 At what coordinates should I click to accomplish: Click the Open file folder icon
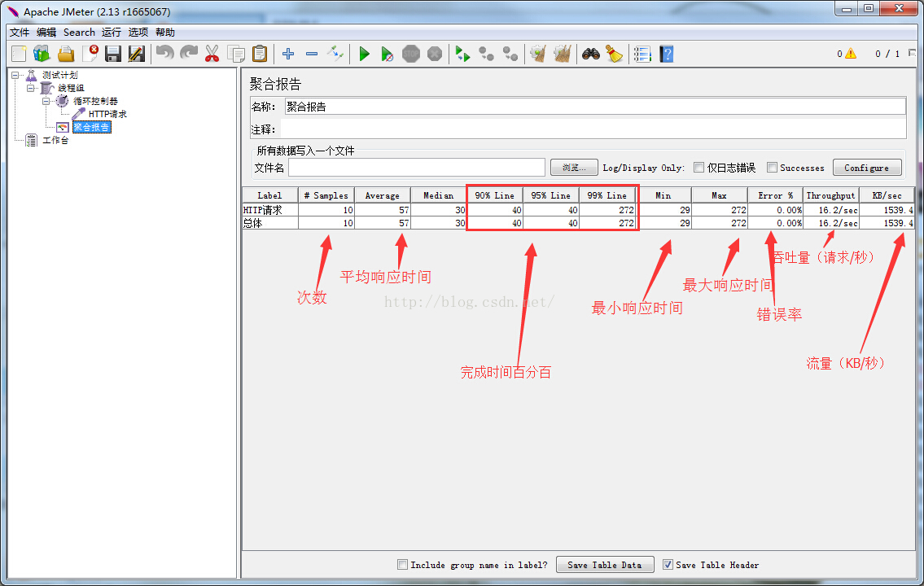coord(66,55)
